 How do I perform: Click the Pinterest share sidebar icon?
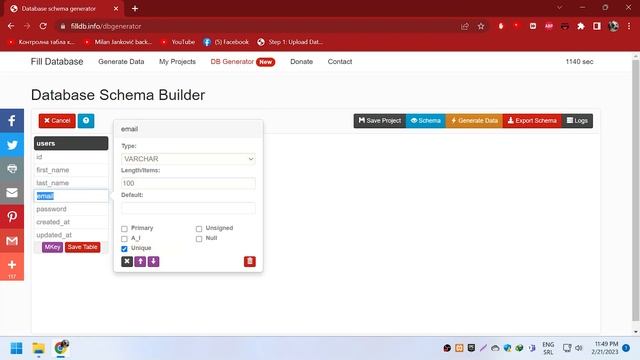tap(12, 217)
